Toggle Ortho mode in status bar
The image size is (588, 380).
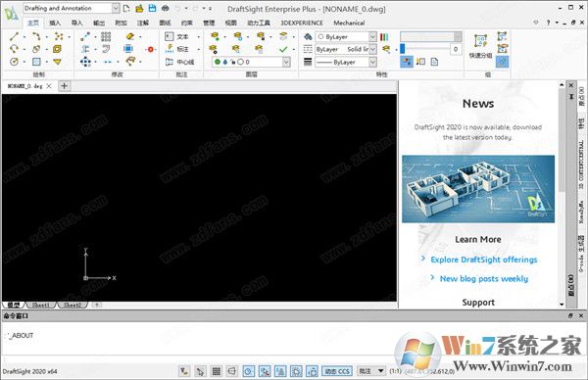coord(232,371)
